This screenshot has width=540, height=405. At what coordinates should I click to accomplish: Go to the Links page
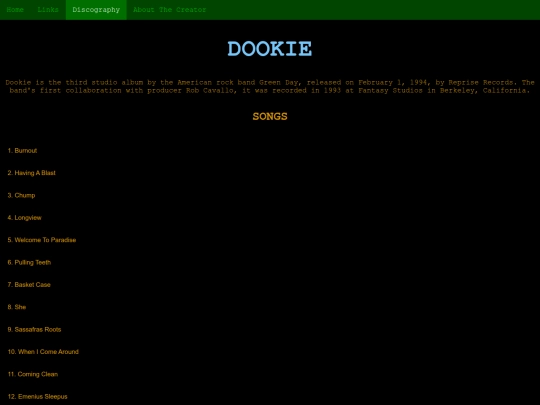click(x=48, y=10)
